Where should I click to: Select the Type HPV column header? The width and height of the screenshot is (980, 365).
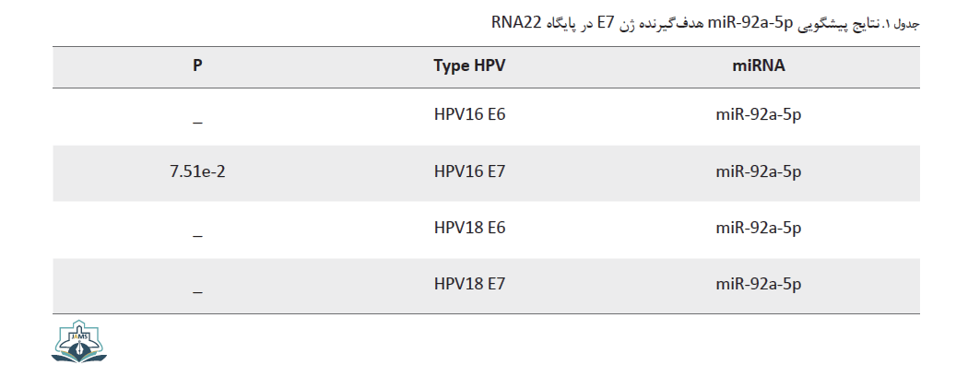click(469, 65)
